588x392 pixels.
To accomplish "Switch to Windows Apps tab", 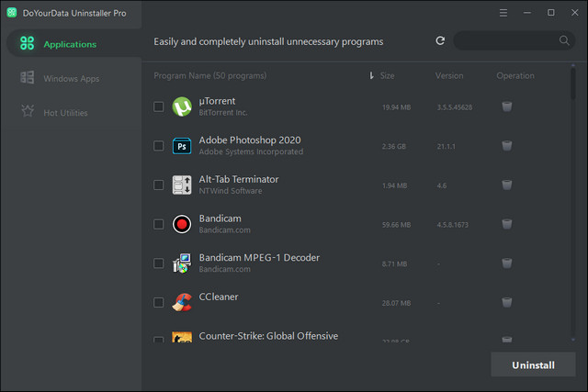I will point(71,79).
